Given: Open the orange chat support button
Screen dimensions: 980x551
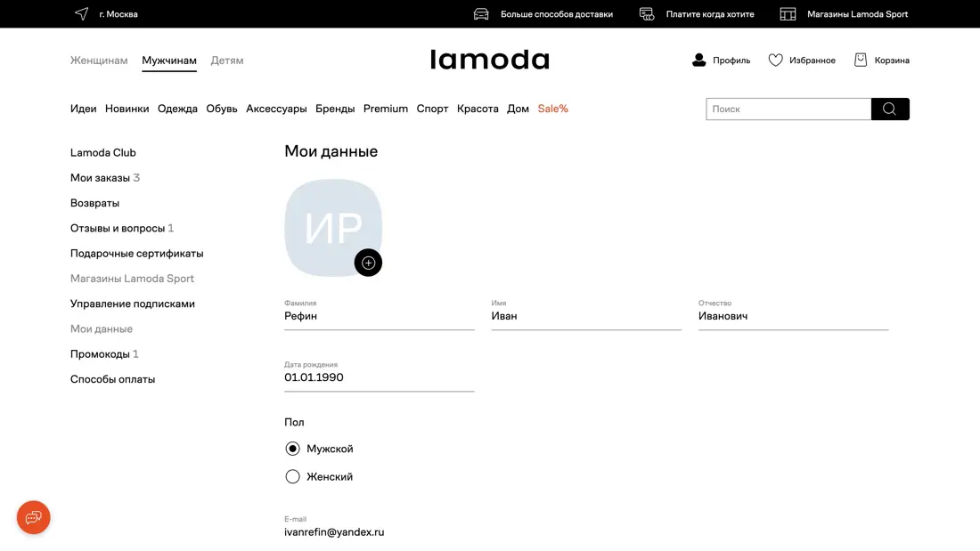Looking at the screenshot, I should [x=34, y=517].
